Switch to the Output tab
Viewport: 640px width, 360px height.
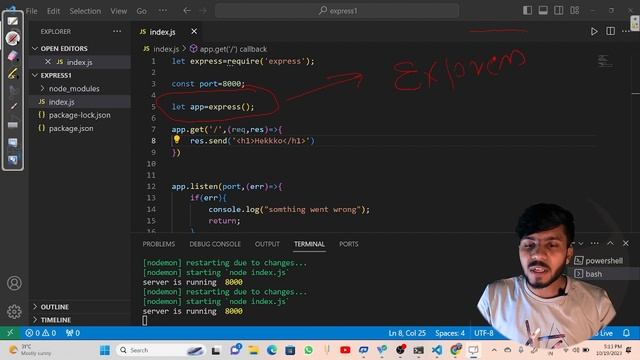(x=267, y=244)
